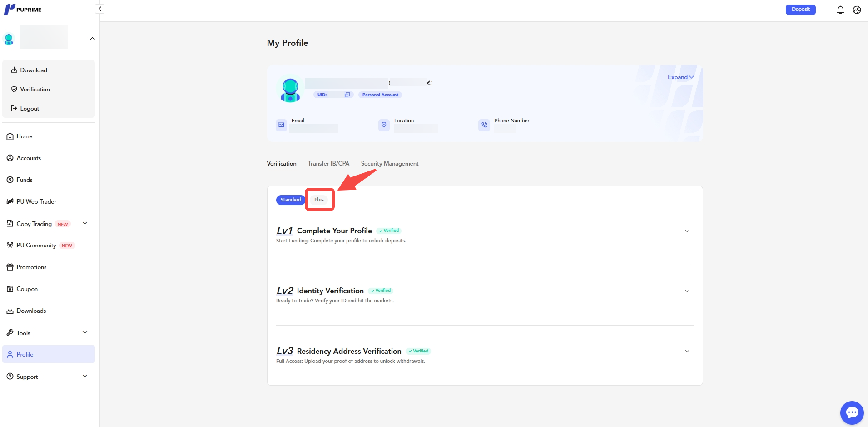Open the notifications bell
The width and height of the screenshot is (868, 427).
(840, 10)
